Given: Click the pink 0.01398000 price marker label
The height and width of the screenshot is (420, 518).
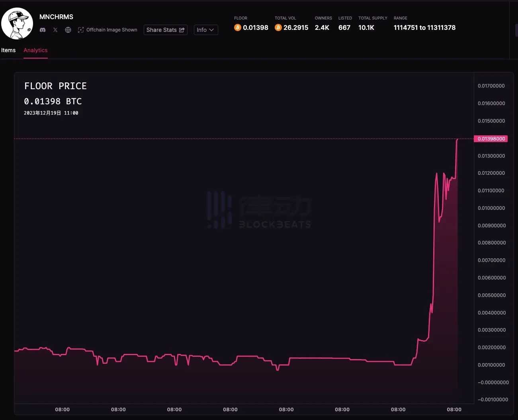Looking at the screenshot, I should point(491,139).
